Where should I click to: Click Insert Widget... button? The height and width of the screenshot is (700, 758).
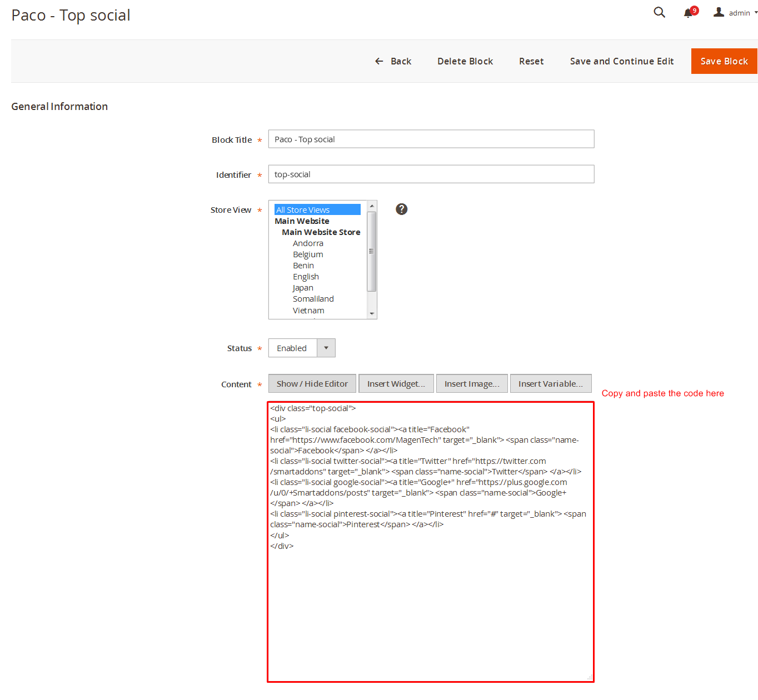(x=396, y=383)
